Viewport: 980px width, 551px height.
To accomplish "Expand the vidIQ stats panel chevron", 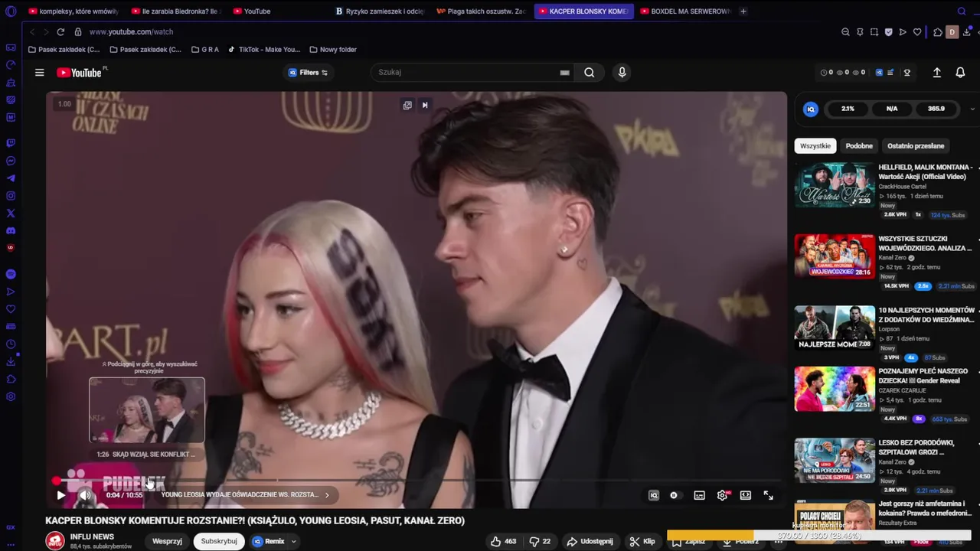I will [972, 109].
